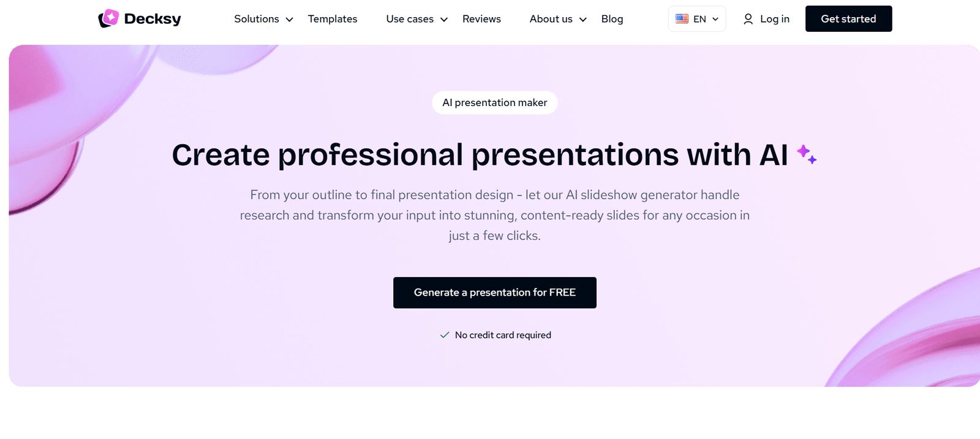980x439 pixels.
Task: Expand the Use cases chevron arrow
Action: (x=444, y=20)
